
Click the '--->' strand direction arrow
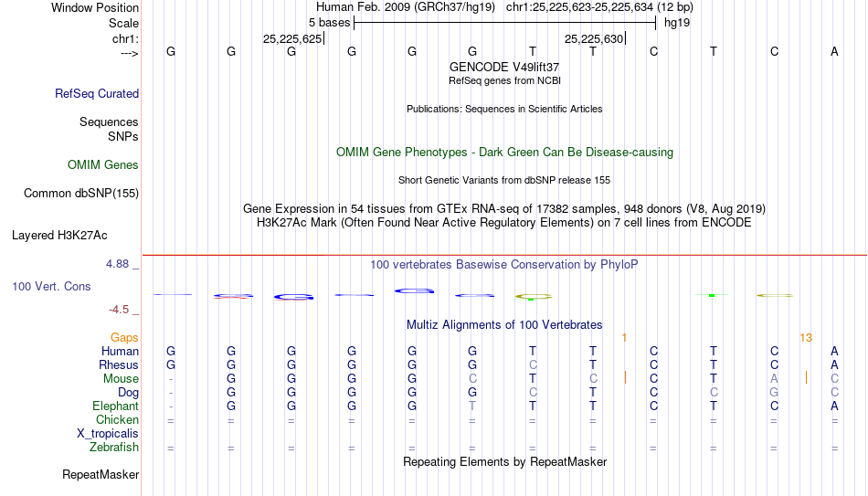pyautogui.click(x=129, y=54)
